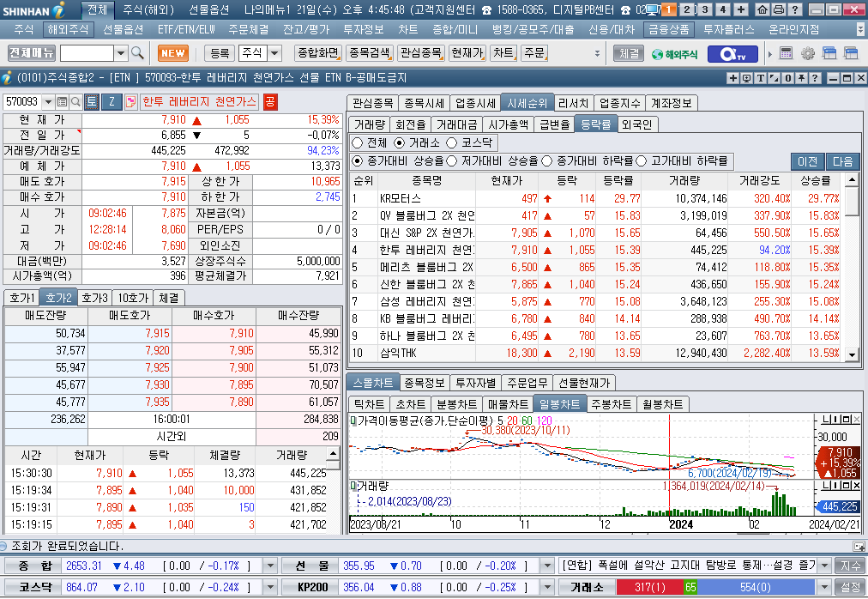Click the red '공' badge icon

269,101
